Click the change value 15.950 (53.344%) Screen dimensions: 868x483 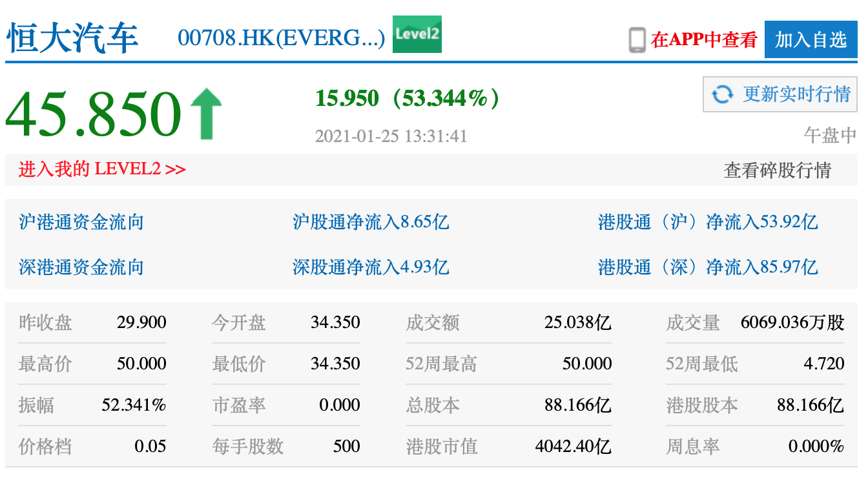click(408, 98)
